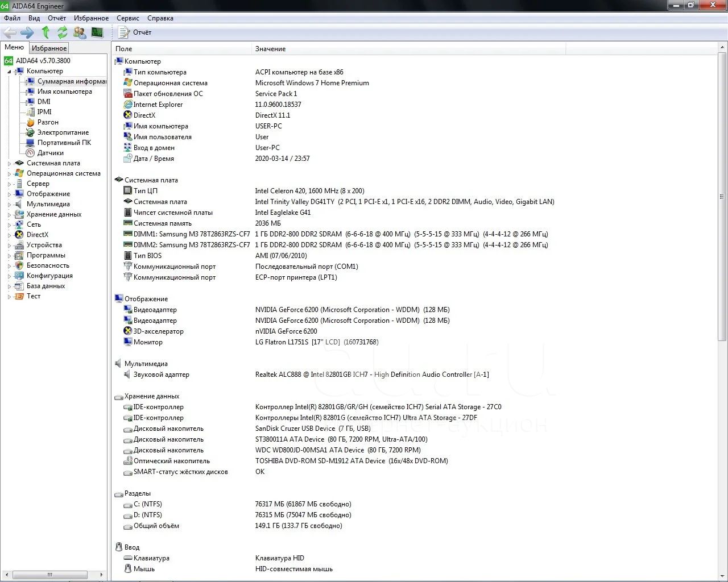Expand the Хранение данных tree node
This screenshot has width=728, height=582.
[x=9, y=215]
